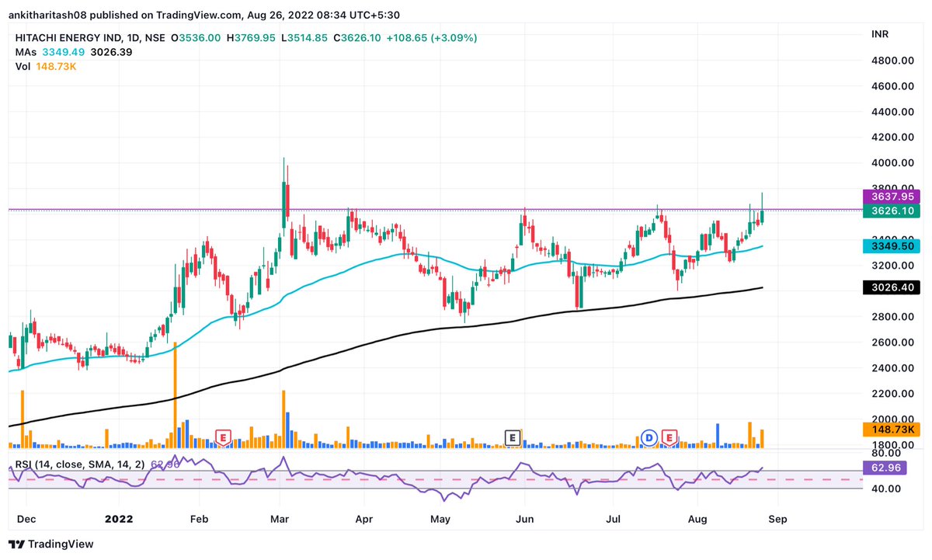Viewport: 932px width, 560px height.
Task: Click the green 3626.10 last price tag
Action: [x=891, y=211]
